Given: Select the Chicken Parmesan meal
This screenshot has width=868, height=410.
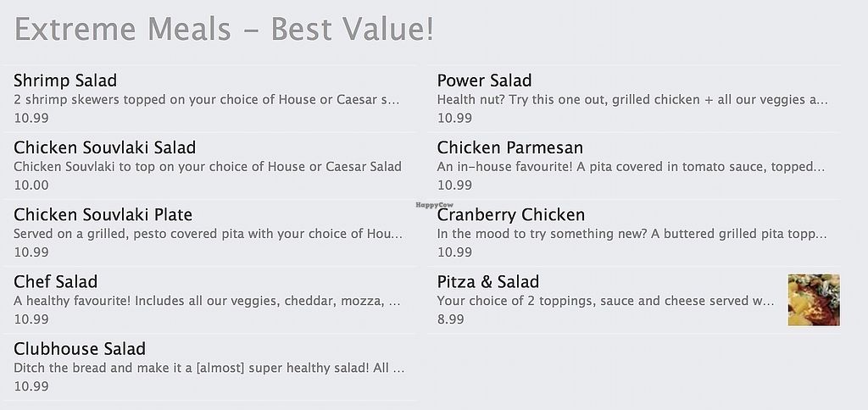Looking at the screenshot, I should pyautogui.click(x=509, y=147).
